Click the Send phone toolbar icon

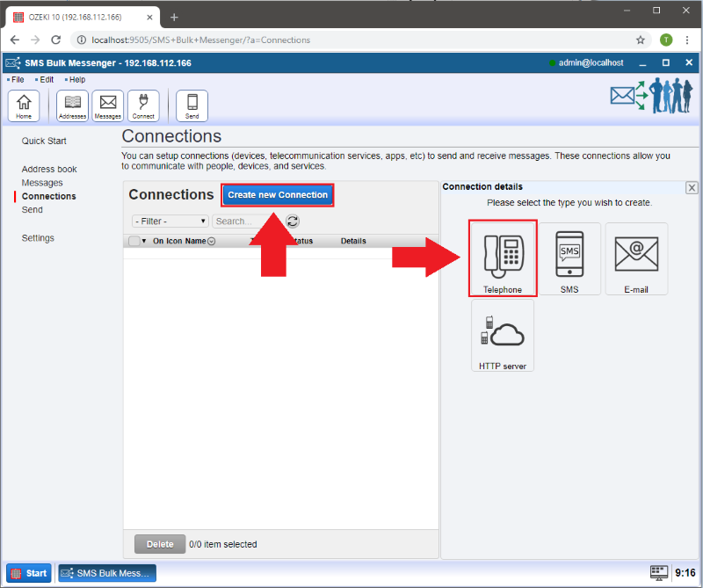192,105
